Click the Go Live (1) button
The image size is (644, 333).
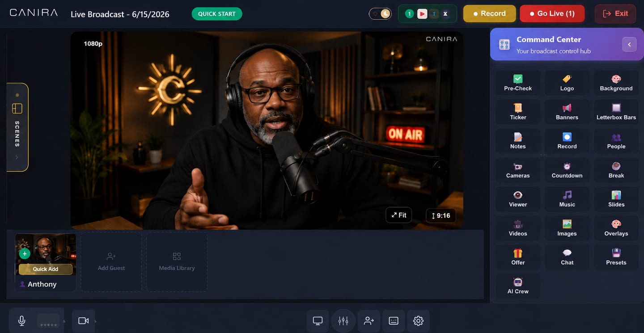(552, 13)
